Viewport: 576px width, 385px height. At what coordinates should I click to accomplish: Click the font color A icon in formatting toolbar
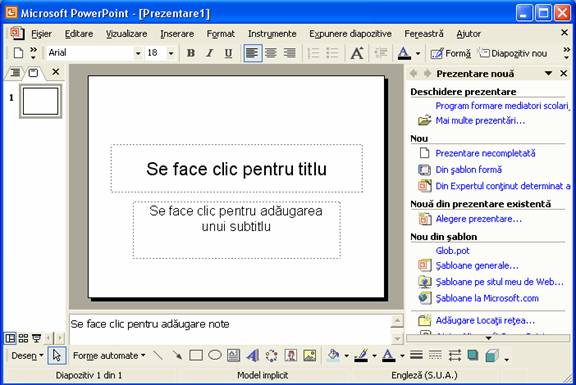click(x=404, y=54)
